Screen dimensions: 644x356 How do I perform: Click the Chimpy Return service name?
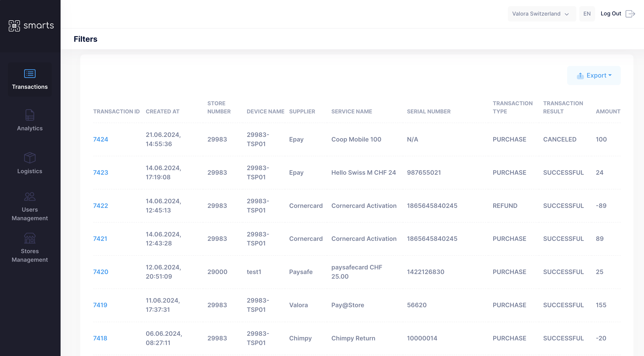[353, 338]
